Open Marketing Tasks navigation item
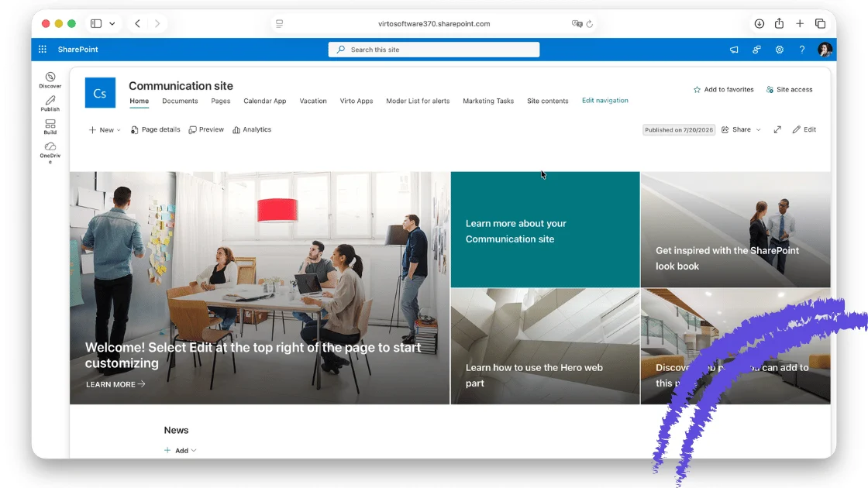This screenshot has height=488, width=868. (488, 101)
